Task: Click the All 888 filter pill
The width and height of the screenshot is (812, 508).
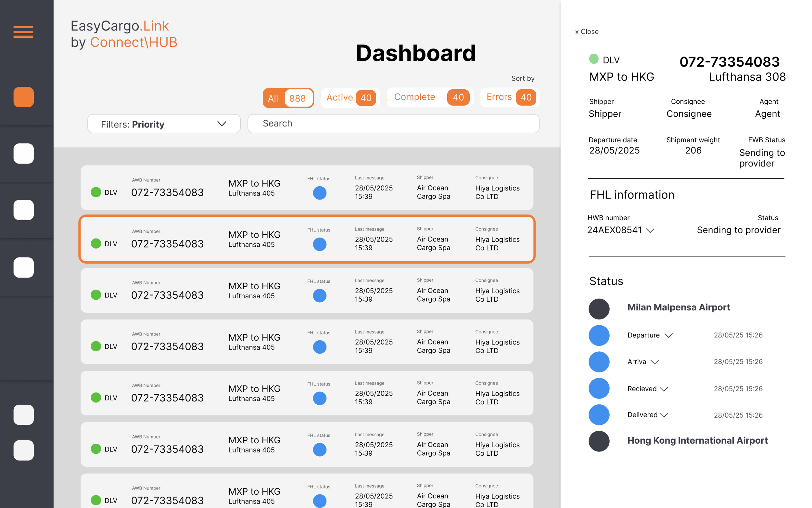Action: pos(288,98)
